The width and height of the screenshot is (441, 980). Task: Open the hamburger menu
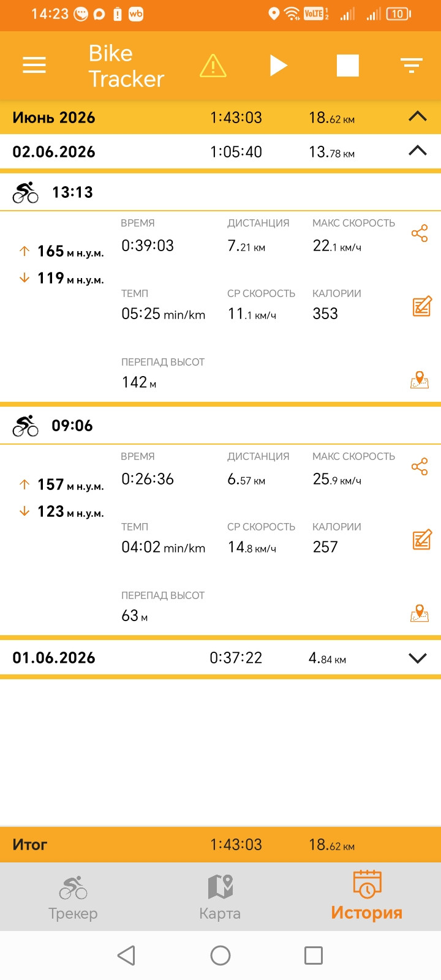34,66
